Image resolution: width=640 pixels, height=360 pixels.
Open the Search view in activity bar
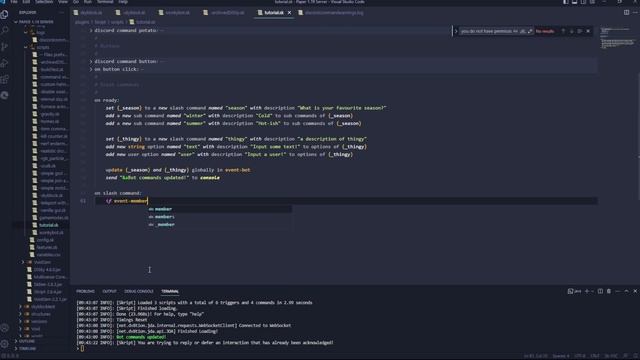click(4, 31)
